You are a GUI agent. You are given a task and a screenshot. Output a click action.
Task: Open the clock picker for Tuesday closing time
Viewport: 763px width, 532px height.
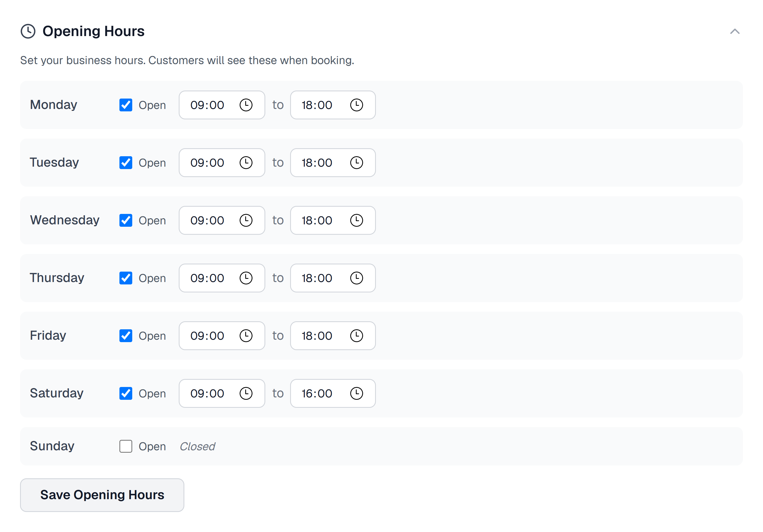pyautogui.click(x=357, y=163)
